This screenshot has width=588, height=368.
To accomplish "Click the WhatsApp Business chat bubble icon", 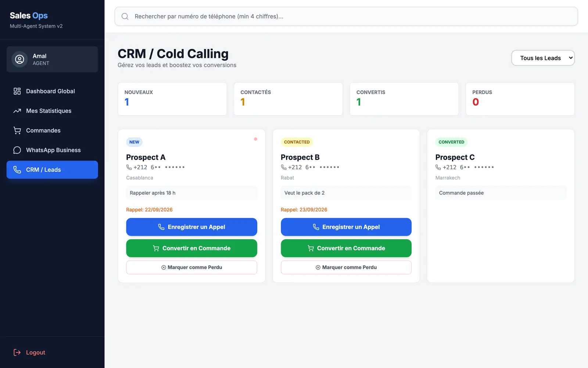I will click(17, 150).
